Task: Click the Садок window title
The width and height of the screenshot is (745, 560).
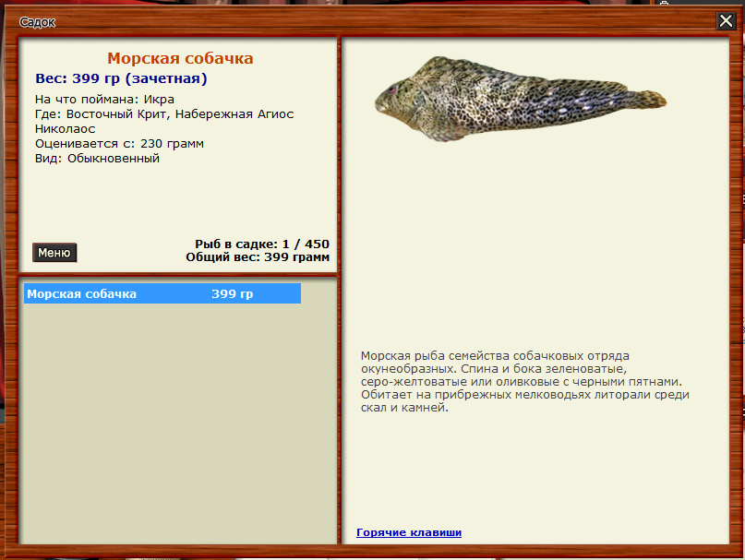Action: click(37, 22)
